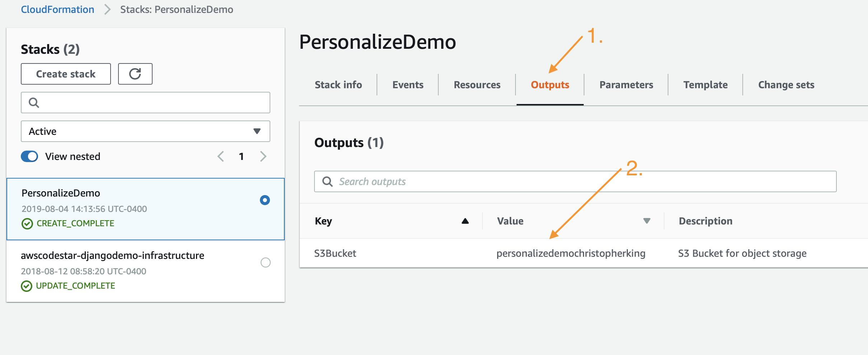Open the Parameters tab
This screenshot has height=355, width=868.
(x=626, y=85)
